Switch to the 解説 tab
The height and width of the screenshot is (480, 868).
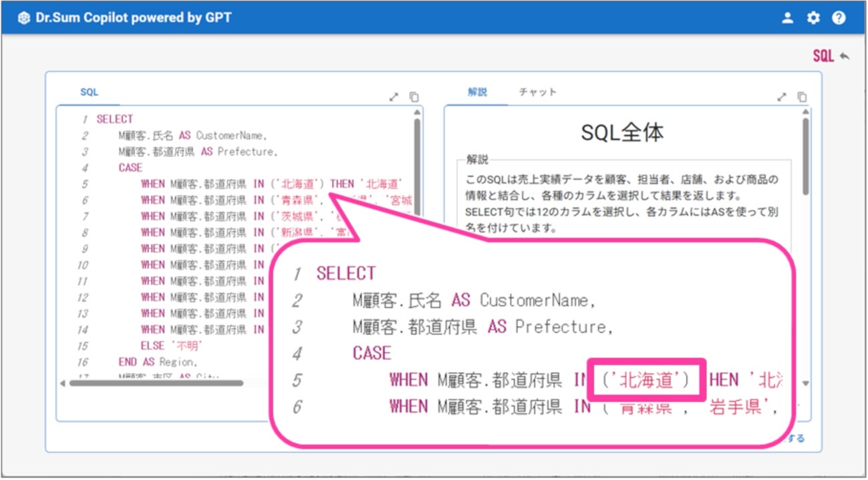[x=477, y=93]
